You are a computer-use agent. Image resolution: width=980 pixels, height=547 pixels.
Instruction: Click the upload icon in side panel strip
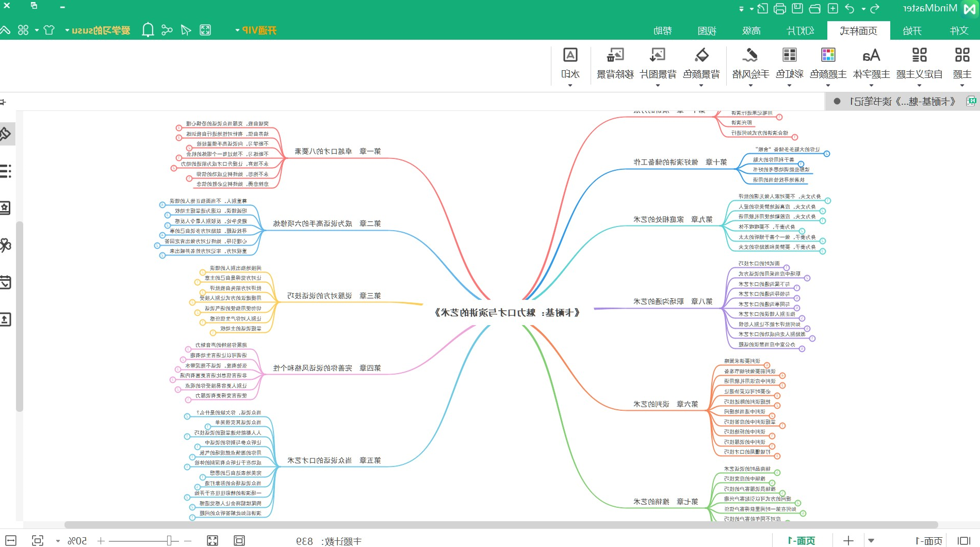(x=5, y=319)
